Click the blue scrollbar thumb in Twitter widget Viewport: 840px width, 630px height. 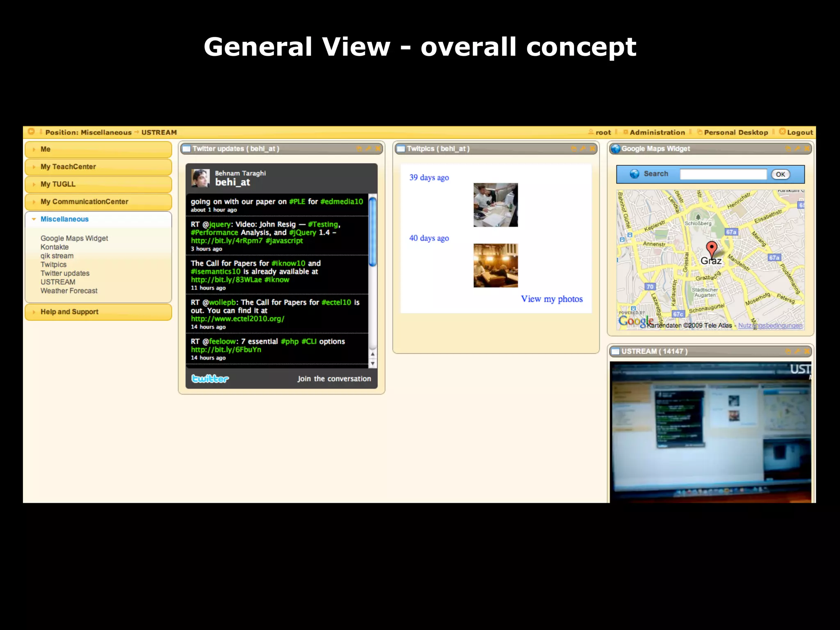372,232
